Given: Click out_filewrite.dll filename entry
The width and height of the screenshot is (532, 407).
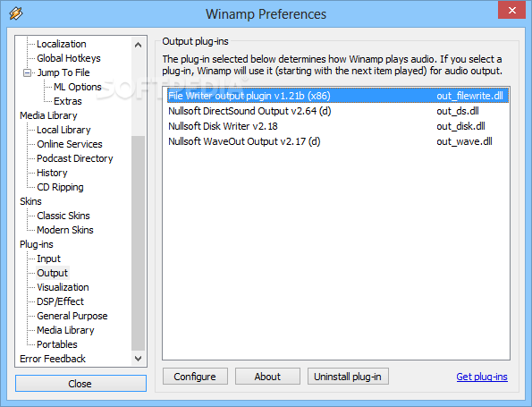Looking at the screenshot, I should (x=469, y=96).
